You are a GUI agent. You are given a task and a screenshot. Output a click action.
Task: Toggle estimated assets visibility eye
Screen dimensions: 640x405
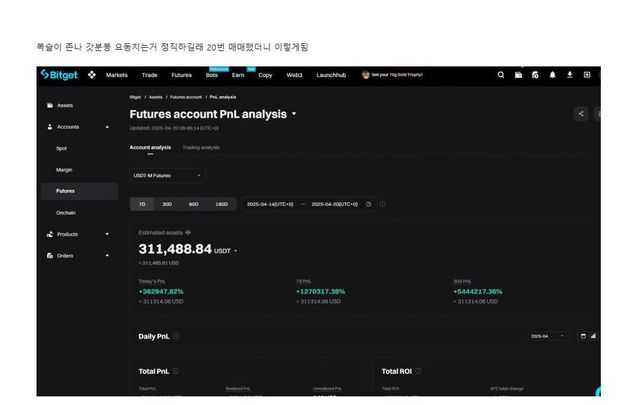(x=188, y=232)
